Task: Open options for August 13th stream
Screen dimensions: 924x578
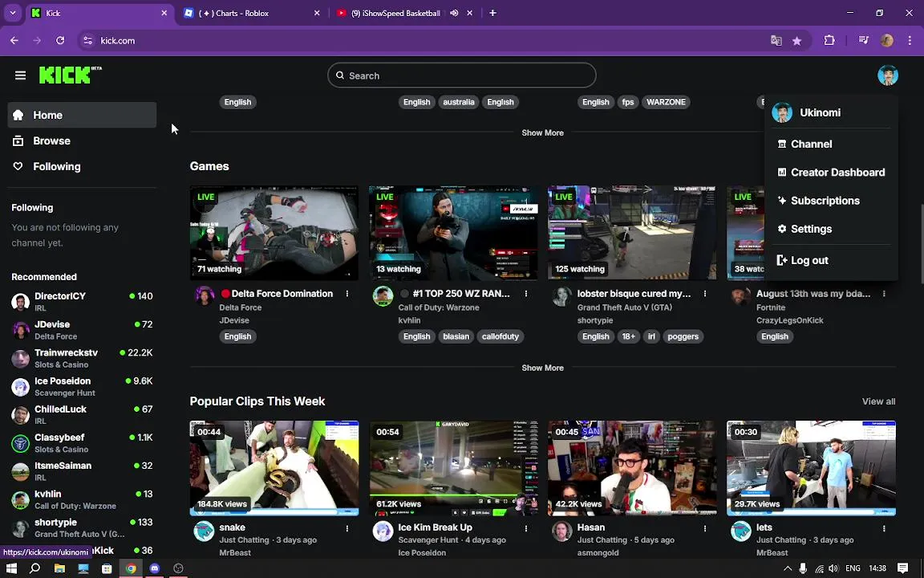Action: pos(884,294)
